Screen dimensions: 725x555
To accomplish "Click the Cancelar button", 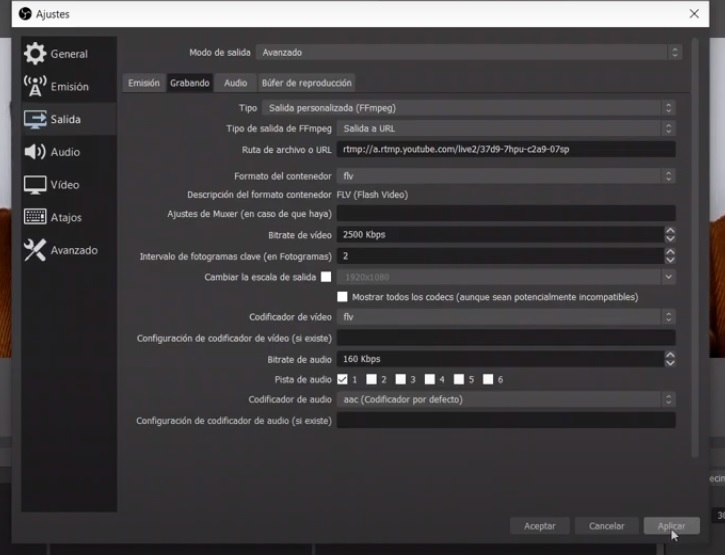I will [606, 526].
